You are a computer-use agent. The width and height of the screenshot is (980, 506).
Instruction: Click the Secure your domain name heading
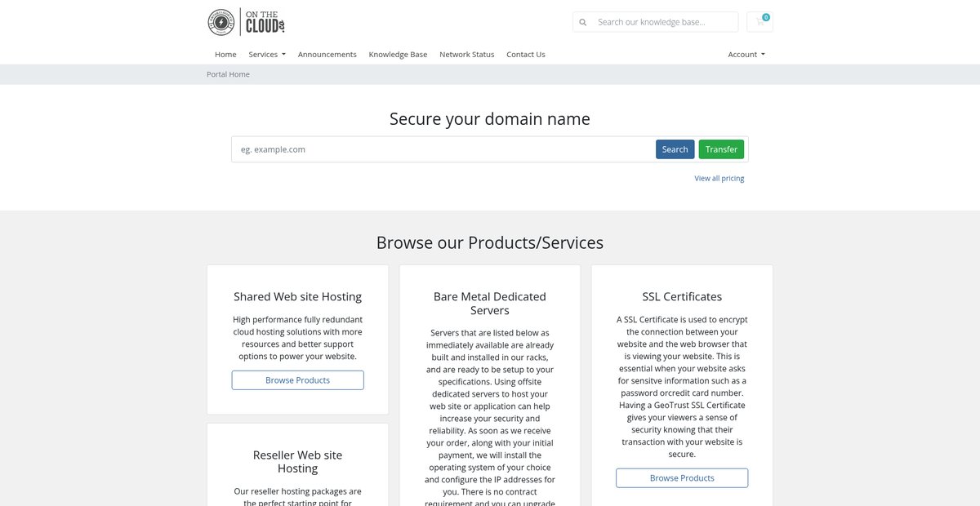tap(490, 119)
